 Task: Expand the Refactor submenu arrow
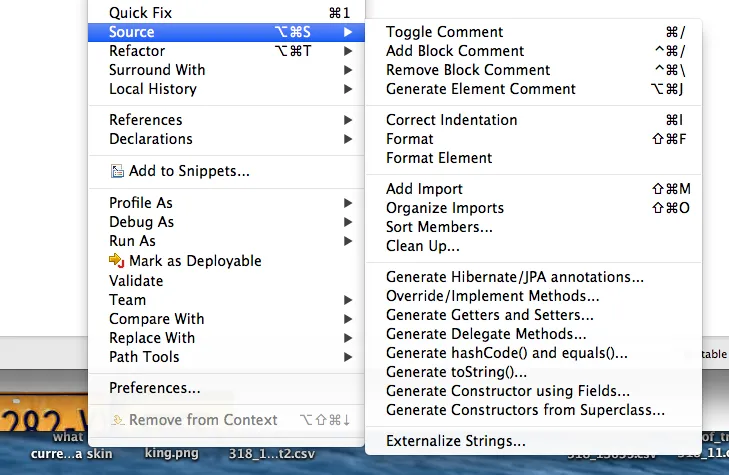click(x=348, y=51)
